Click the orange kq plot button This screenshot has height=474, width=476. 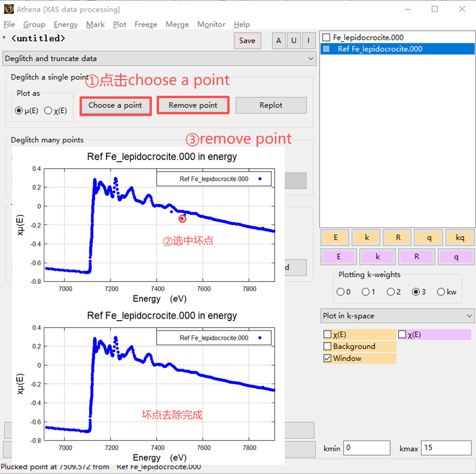click(460, 238)
